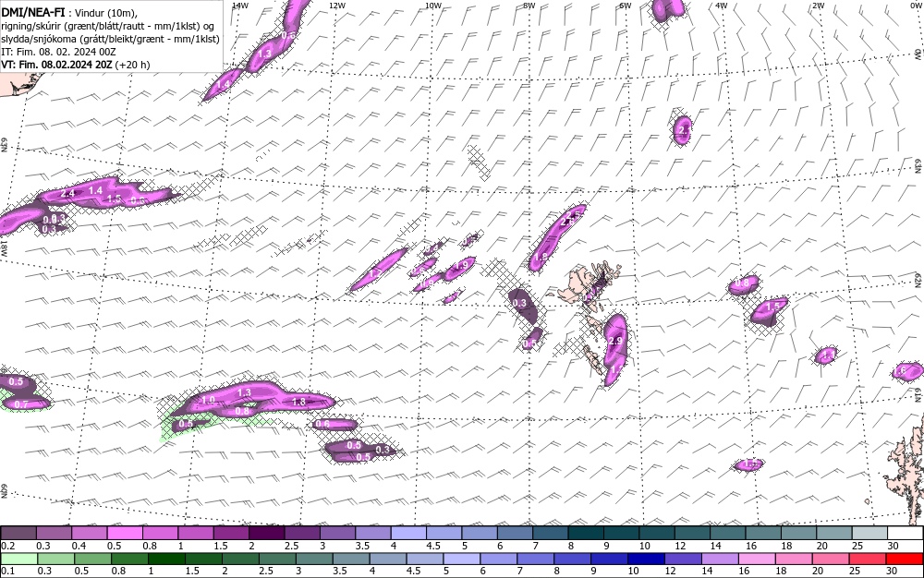
Task: Click the white 30 snow scale swatch
Action: coord(906,534)
